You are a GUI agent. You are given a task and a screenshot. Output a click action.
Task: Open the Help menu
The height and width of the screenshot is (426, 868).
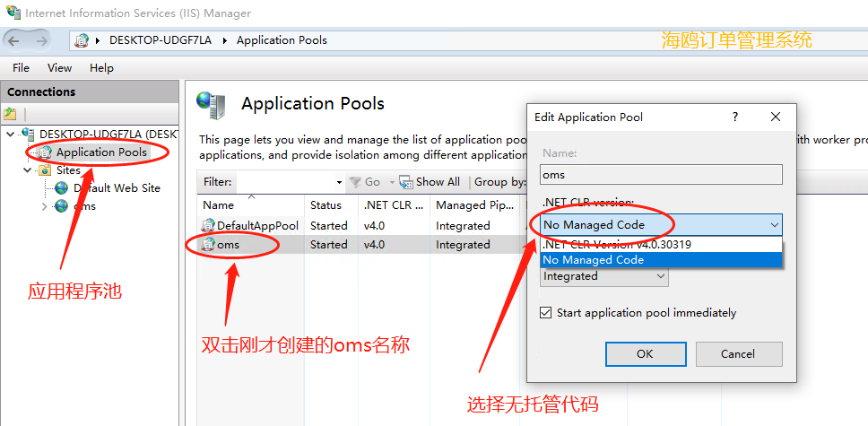(101, 67)
